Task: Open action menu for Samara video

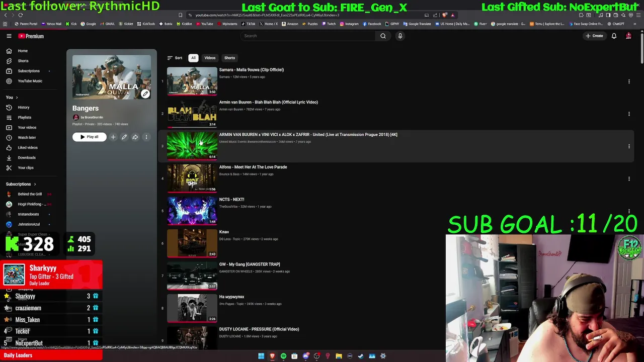Action: pyautogui.click(x=629, y=81)
